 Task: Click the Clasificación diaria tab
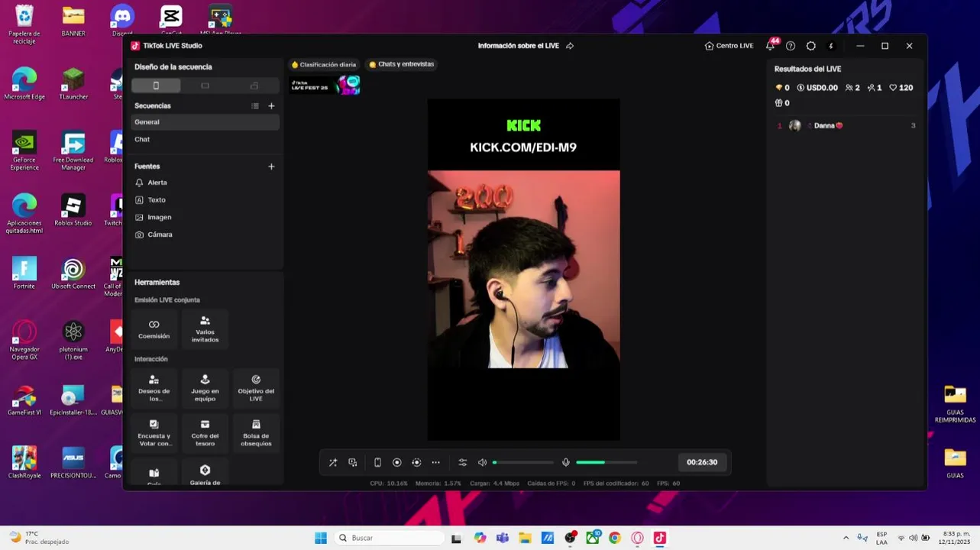click(x=324, y=65)
